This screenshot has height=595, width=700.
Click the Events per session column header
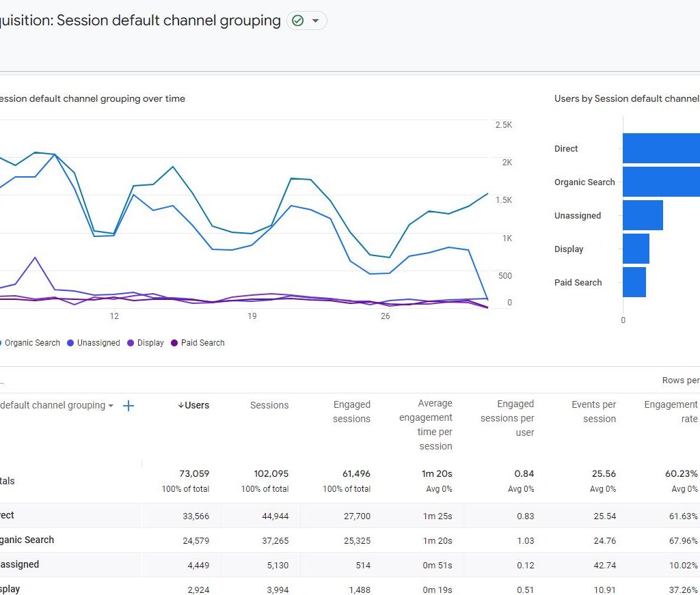coord(593,412)
